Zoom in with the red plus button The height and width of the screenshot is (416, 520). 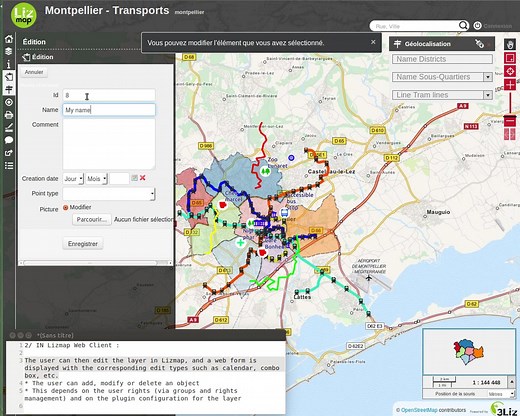pyautogui.click(x=510, y=85)
